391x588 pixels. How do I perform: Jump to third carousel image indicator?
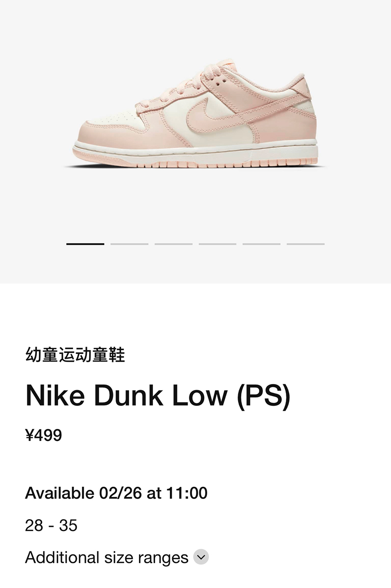point(173,244)
